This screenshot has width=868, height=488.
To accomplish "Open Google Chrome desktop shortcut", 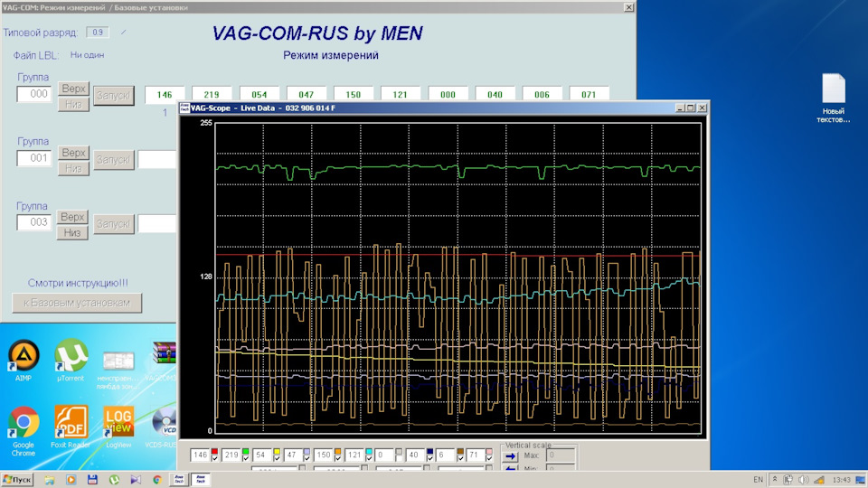I will (24, 431).
